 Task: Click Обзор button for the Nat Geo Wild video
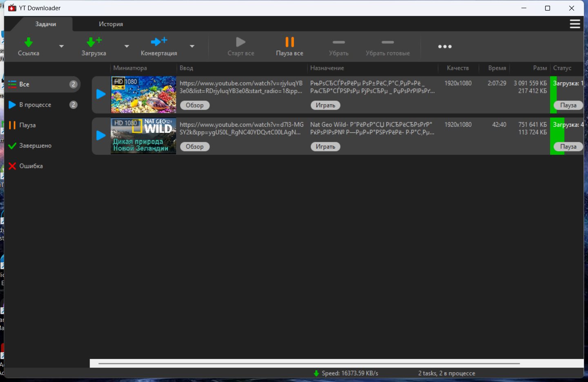[195, 147]
